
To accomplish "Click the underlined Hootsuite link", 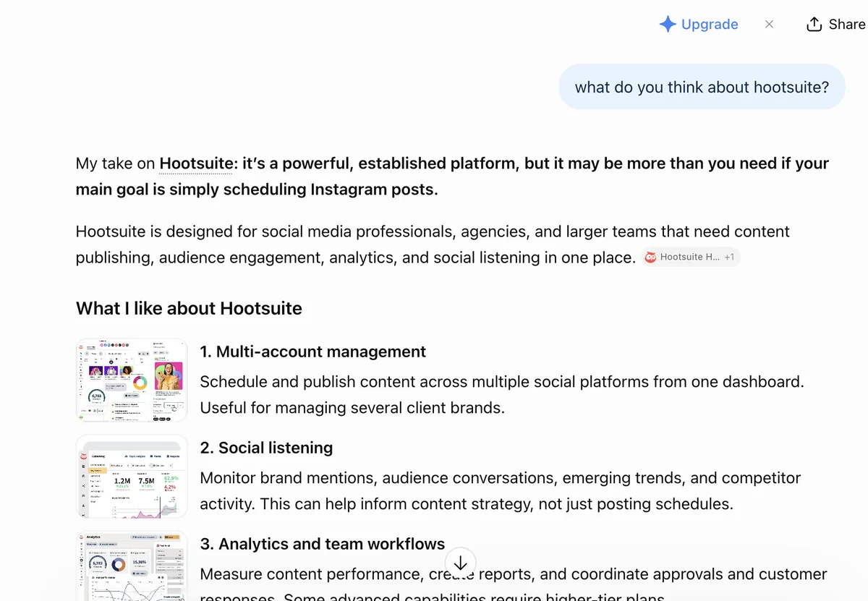I will click(x=196, y=163).
